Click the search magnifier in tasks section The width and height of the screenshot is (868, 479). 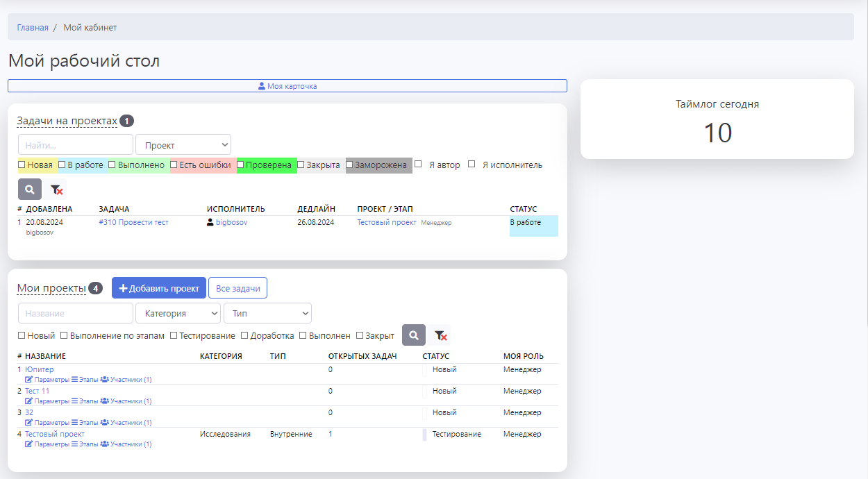pos(30,189)
